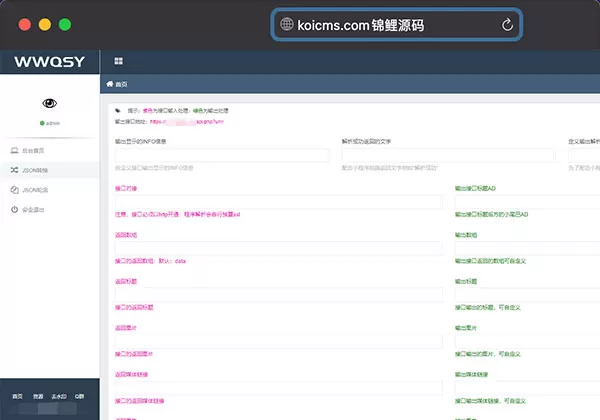Image resolution: width=600 pixels, height=420 pixels.
Task: Click the globe icon beside koicms.com
Action: click(287, 24)
